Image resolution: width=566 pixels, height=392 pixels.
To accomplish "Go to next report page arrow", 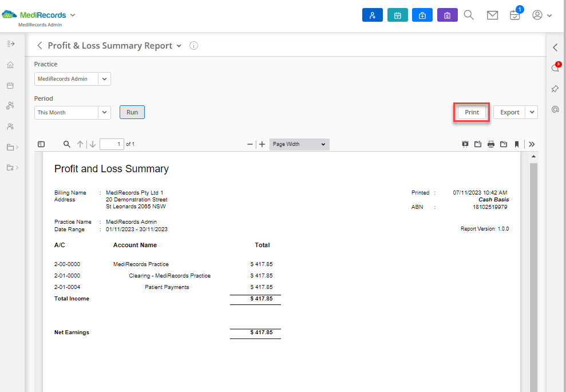I will (93, 144).
